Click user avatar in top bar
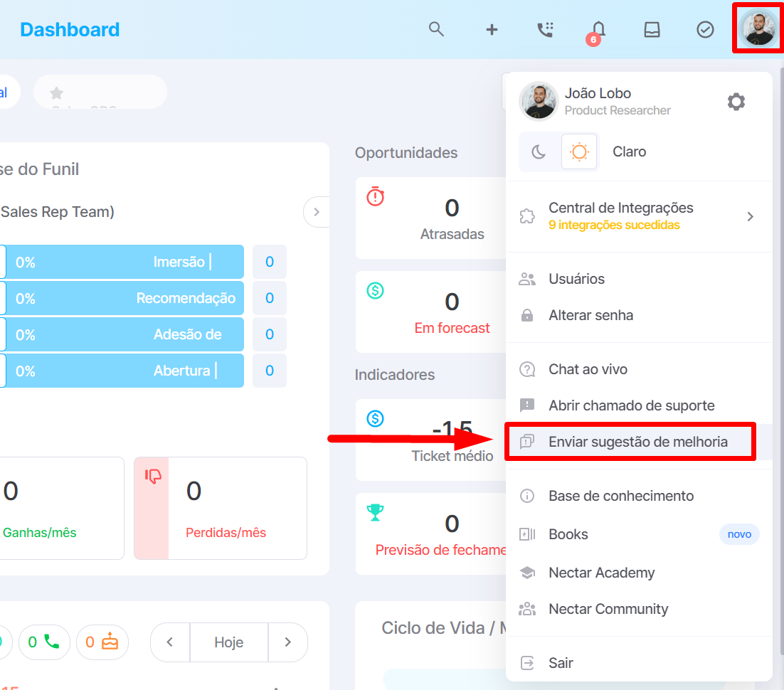This screenshot has width=784, height=690. tap(758, 28)
